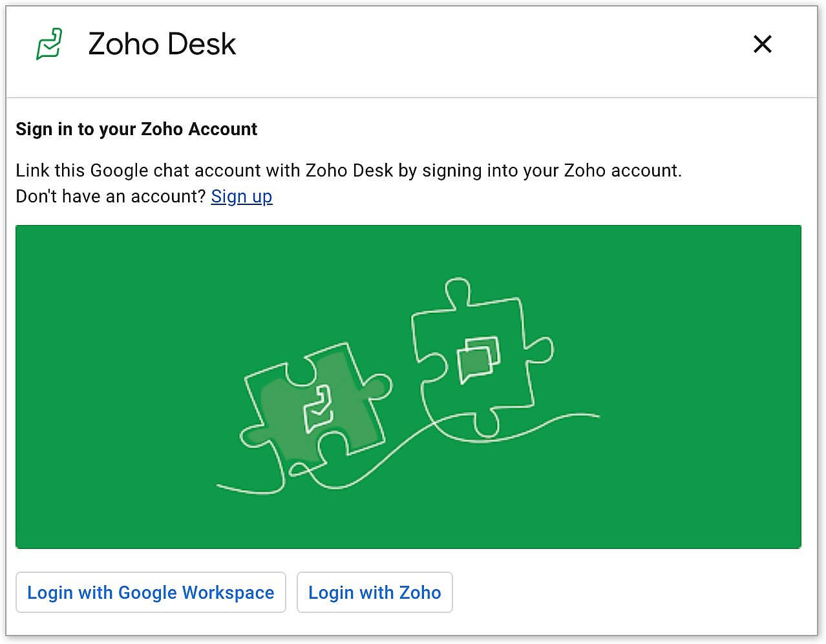Click the bottom knob of right puzzle piece
Viewport: 826px width, 644px height.
coord(485,424)
